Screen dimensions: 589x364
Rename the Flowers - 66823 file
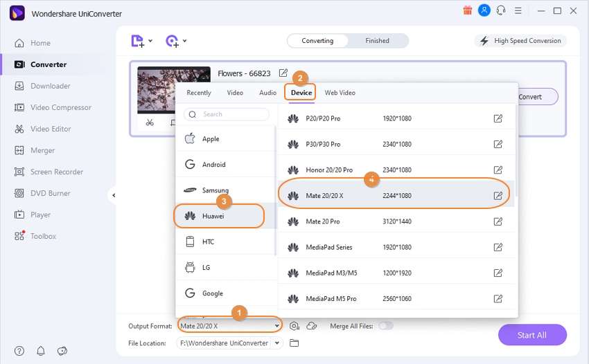[283, 73]
